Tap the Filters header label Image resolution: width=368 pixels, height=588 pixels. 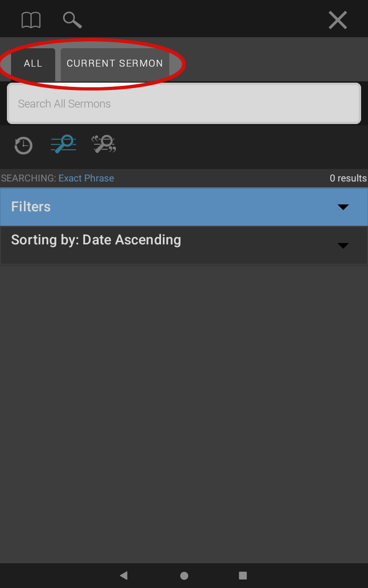(x=31, y=207)
